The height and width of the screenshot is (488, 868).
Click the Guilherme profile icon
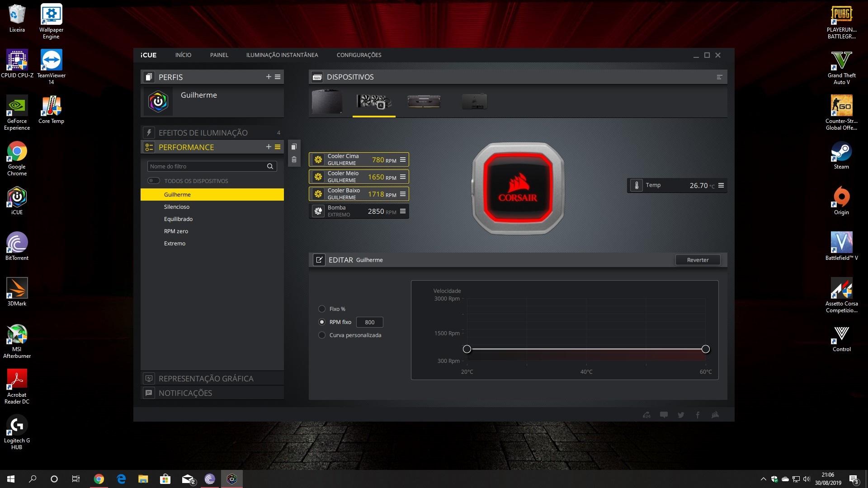158,101
